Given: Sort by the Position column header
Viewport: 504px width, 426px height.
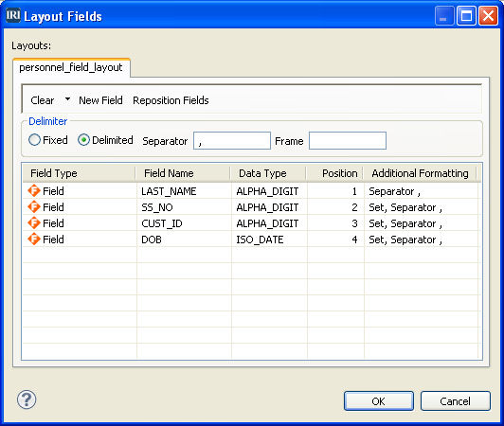Looking at the screenshot, I should pos(335,173).
